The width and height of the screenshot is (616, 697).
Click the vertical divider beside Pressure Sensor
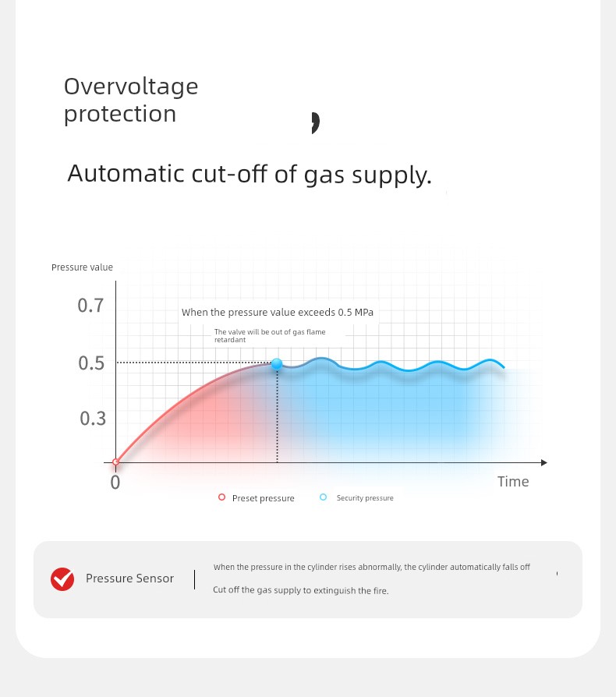(195, 578)
